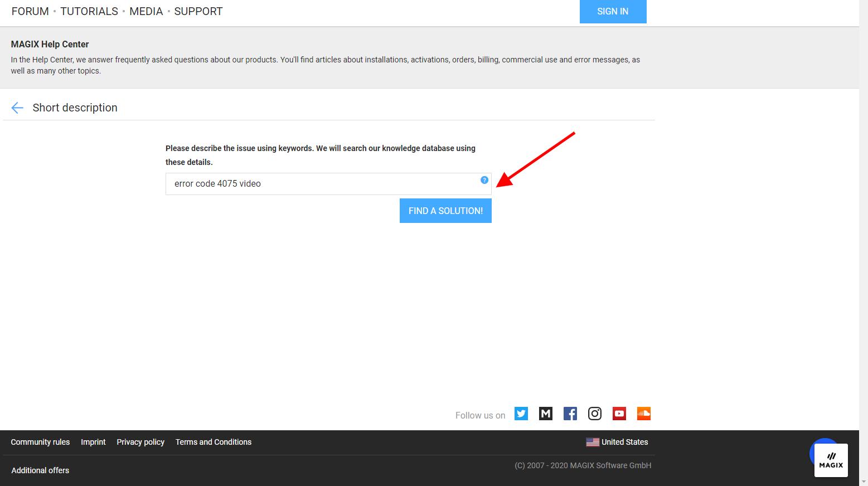868x486 pixels.
Task: Open the FORUM menu item
Action: [x=30, y=11]
